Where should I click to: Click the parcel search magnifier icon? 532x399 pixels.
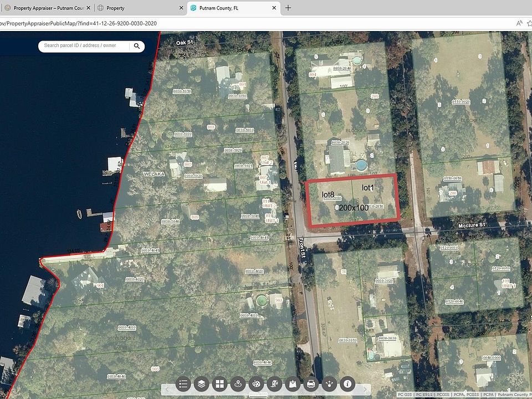click(136, 46)
